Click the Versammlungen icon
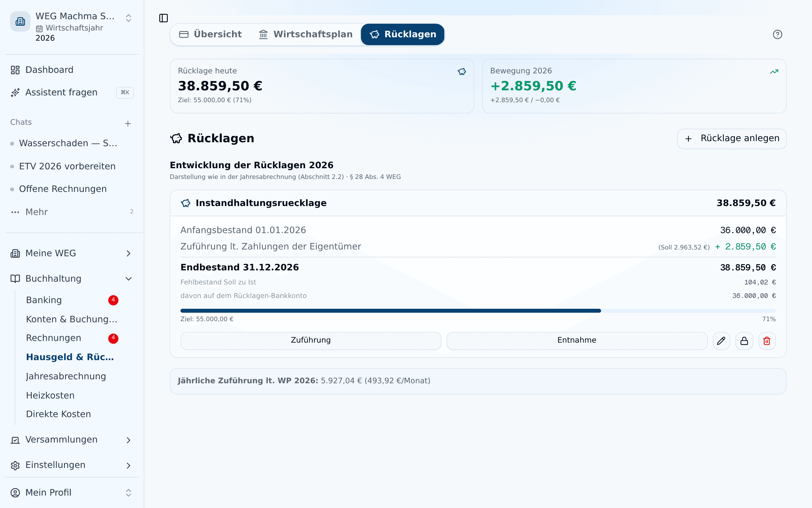Viewport: 812px width, 508px height. [x=15, y=440]
